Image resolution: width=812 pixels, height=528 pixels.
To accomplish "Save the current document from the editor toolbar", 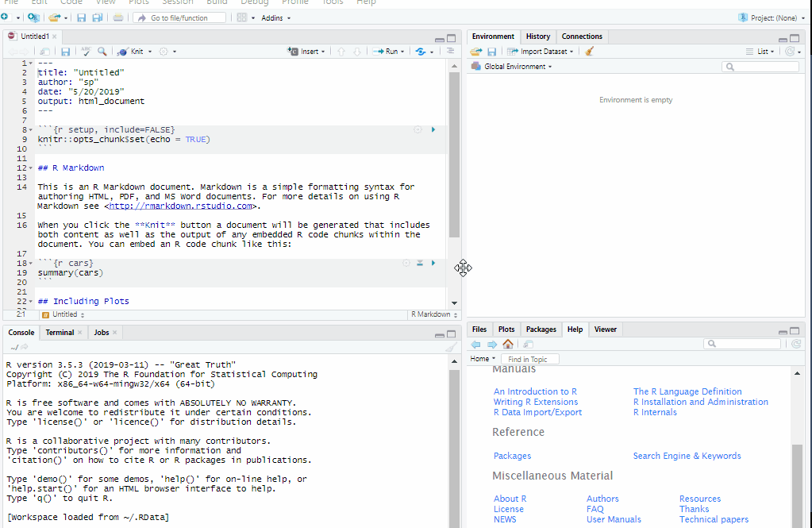I will (x=65, y=52).
